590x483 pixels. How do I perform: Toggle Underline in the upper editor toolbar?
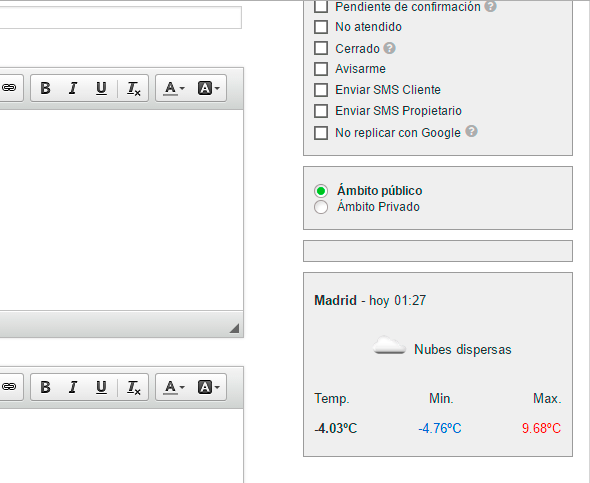(x=101, y=88)
